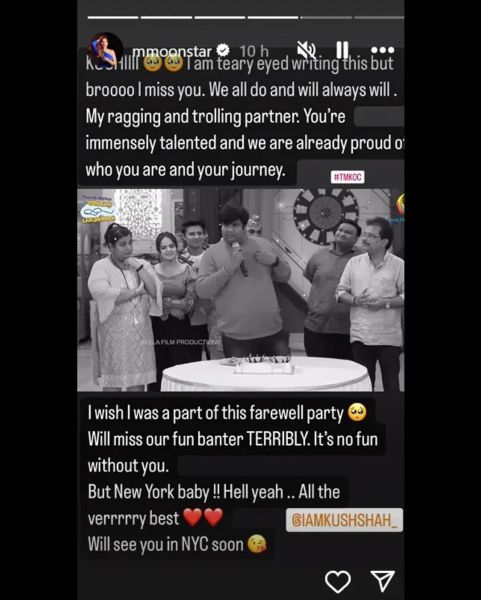Unmute the story sound
This screenshot has width=481, height=600.
tap(307, 50)
